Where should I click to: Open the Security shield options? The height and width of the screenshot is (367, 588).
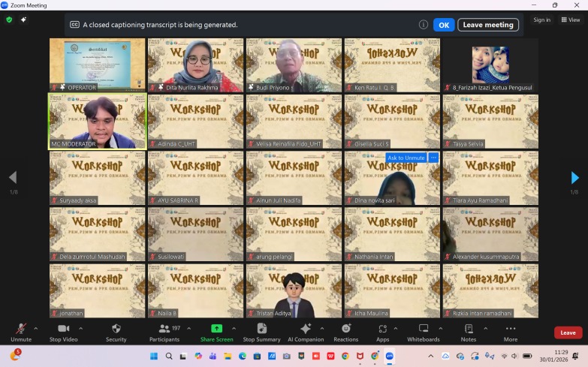click(x=116, y=332)
